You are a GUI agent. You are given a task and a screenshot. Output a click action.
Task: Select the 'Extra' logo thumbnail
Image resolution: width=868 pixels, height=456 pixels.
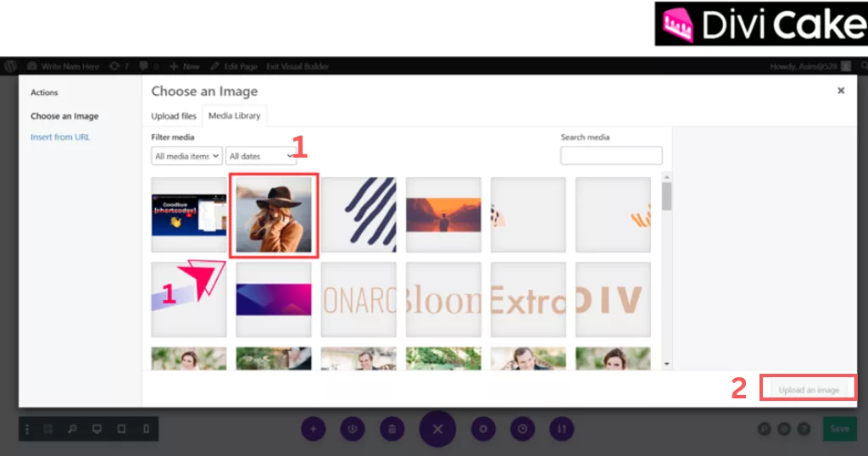tap(528, 299)
